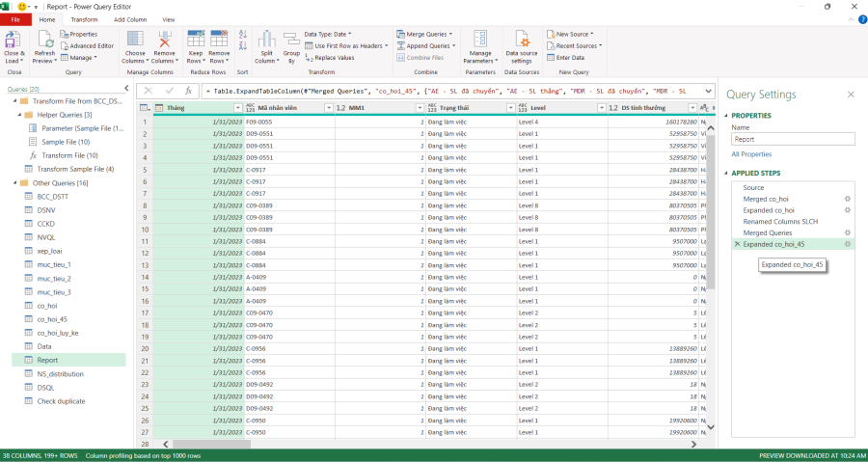Image resolution: width=868 pixels, height=462 pixels.
Task: Click the Manage Parameters icon
Action: point(480,40)
